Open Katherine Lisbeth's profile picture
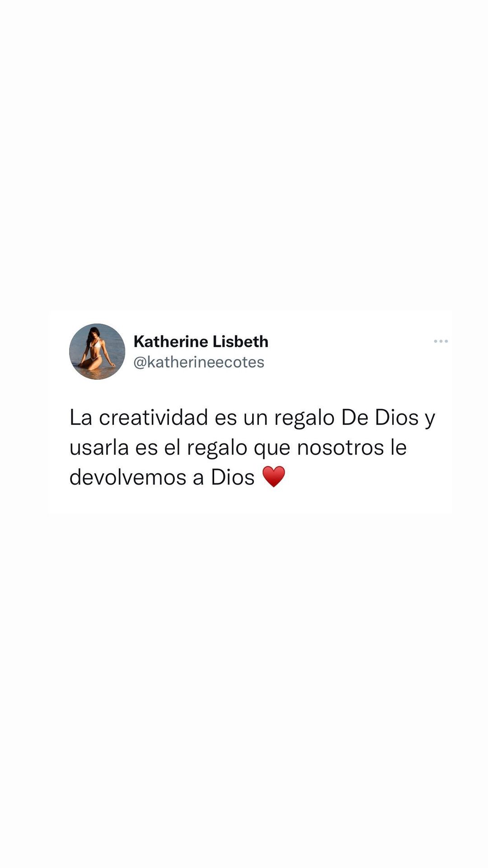 (97, 351)
